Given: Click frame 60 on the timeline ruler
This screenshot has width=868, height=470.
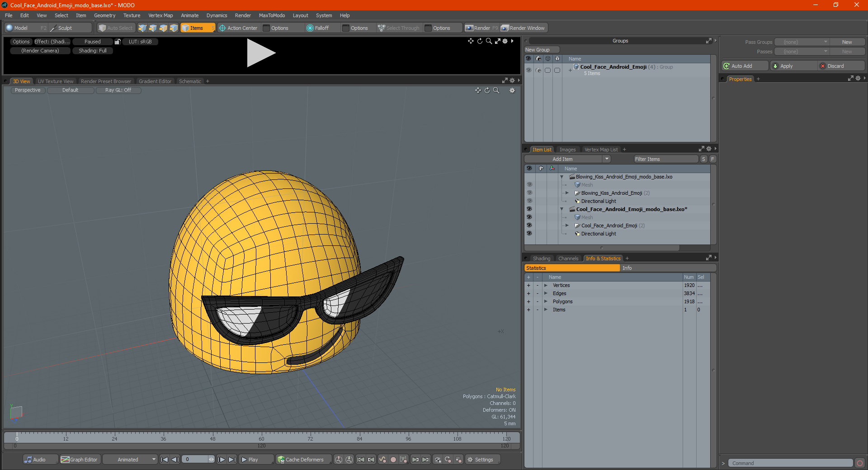Looking at the screenshot, I should click(261, 437).
